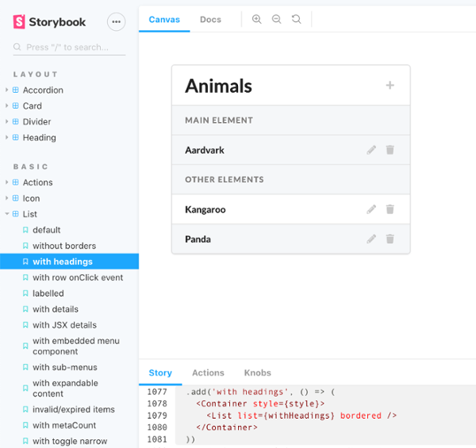Click the MAIN ELEMENT section heading
476x448 pixels.
(x=219, y=121)
